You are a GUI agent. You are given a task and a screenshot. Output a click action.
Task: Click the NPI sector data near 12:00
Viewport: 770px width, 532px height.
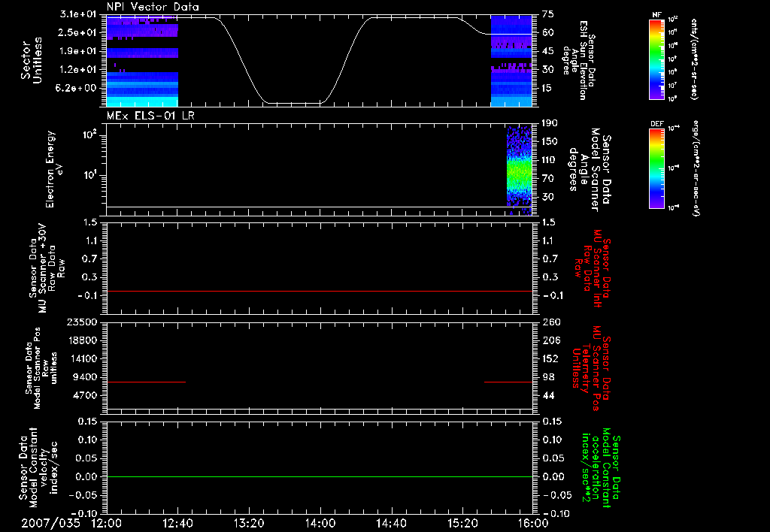tap(142, 61)
